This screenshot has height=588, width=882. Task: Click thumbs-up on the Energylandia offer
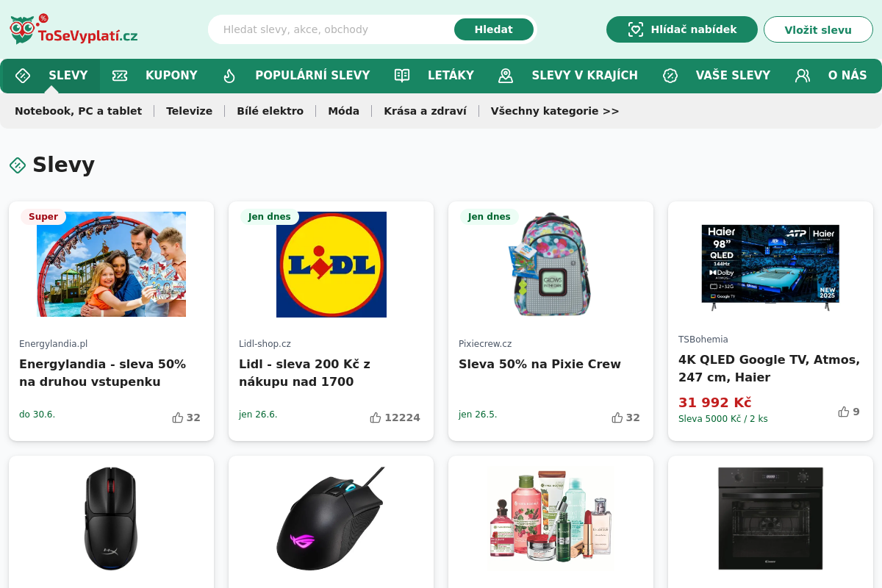point(178,417)
